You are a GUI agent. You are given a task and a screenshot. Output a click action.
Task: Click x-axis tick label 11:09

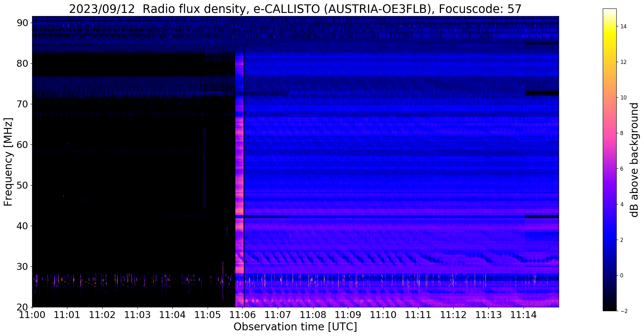348,315
